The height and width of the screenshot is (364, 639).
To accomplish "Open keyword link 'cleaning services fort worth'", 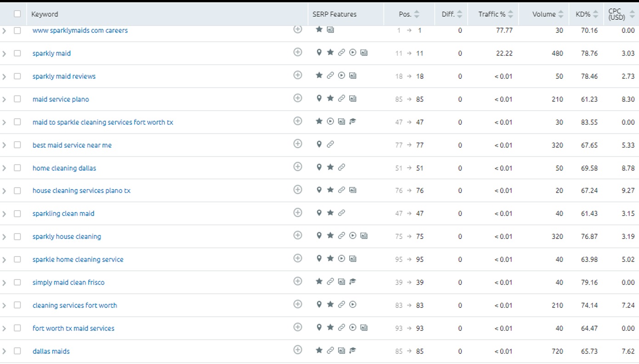I will tap(75, 305).
